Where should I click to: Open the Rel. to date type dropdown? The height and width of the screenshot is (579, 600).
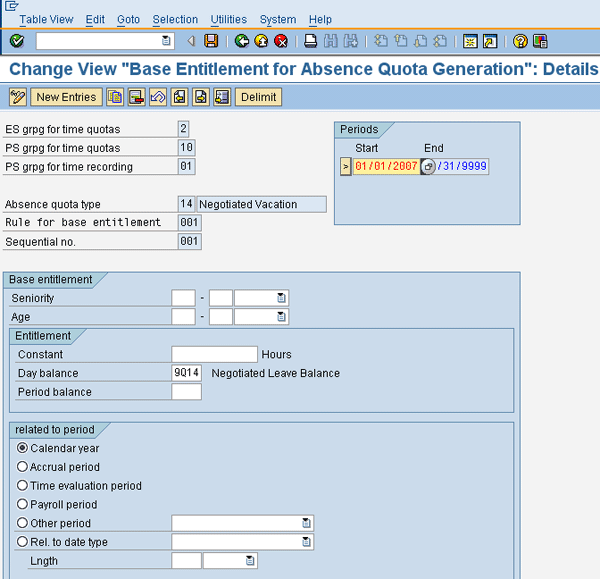click(306, 541)
